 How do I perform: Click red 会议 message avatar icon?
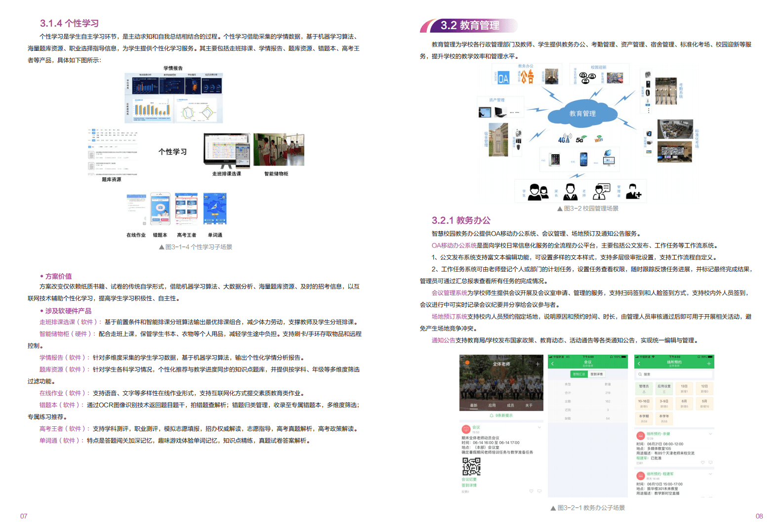[466, 429]
